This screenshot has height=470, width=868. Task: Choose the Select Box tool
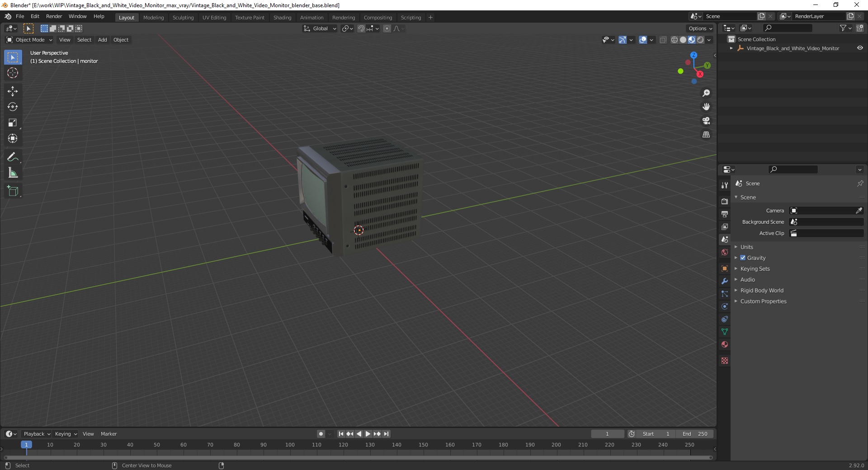[x=13, y=57]
